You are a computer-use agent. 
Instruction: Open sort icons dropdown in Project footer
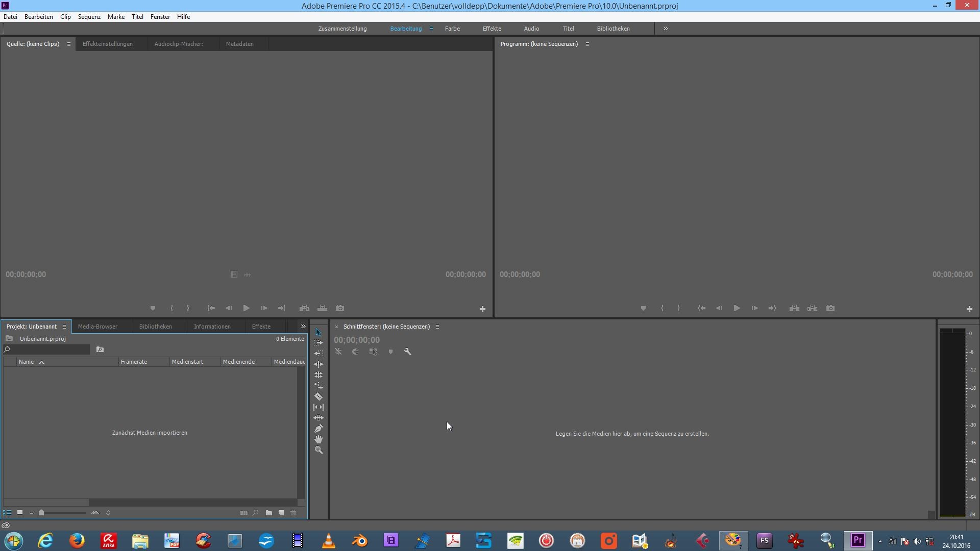[x=108, y=513]
